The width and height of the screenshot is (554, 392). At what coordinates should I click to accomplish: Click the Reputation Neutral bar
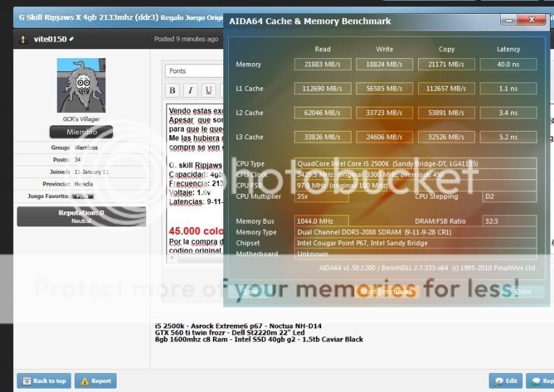pos(81,216)
